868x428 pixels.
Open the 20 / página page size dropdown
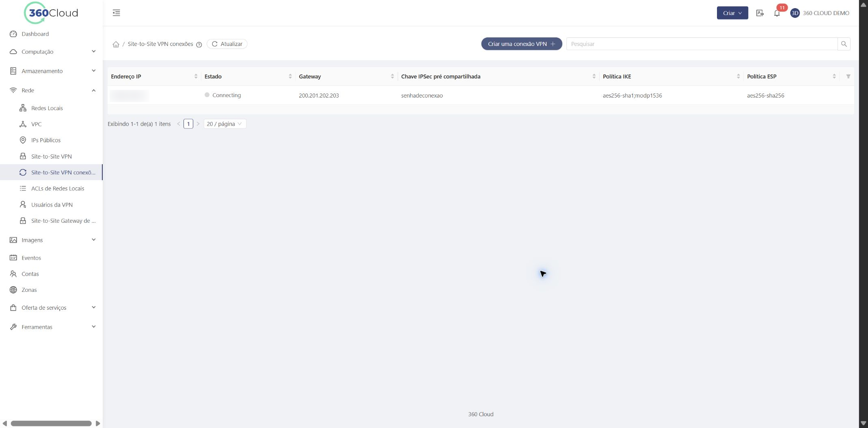click(225, 124)
